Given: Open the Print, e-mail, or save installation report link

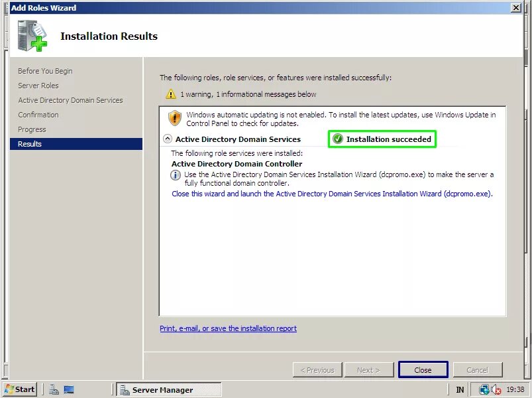Looking at the screenshot, I should (228, 328).
